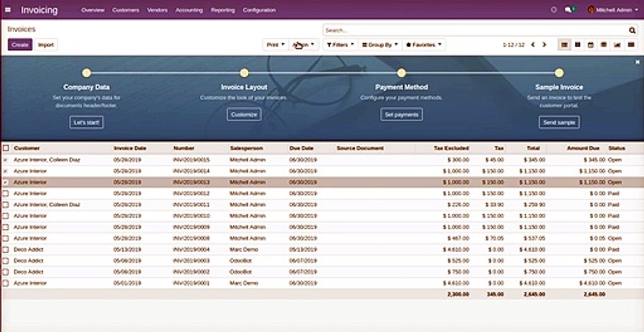
Task: Switch to list view
Action: coord(564,45)
